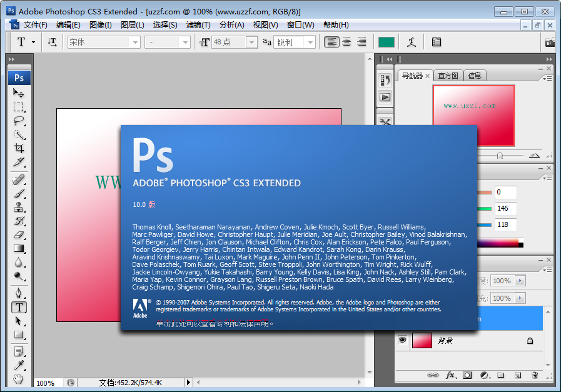Image resolution: width=561 pixels, height=392 pixels.
Task: Set right text alignment
Action: 361,43
